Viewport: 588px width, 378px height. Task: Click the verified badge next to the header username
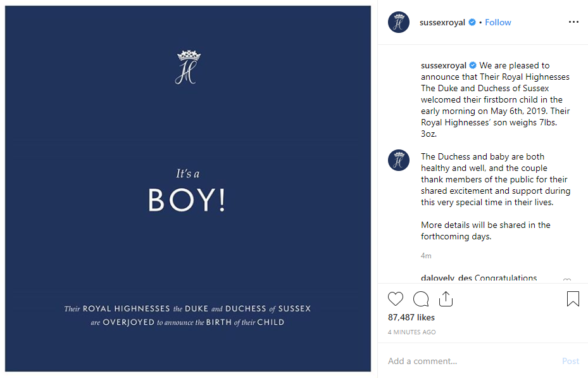tap(472, 23)
